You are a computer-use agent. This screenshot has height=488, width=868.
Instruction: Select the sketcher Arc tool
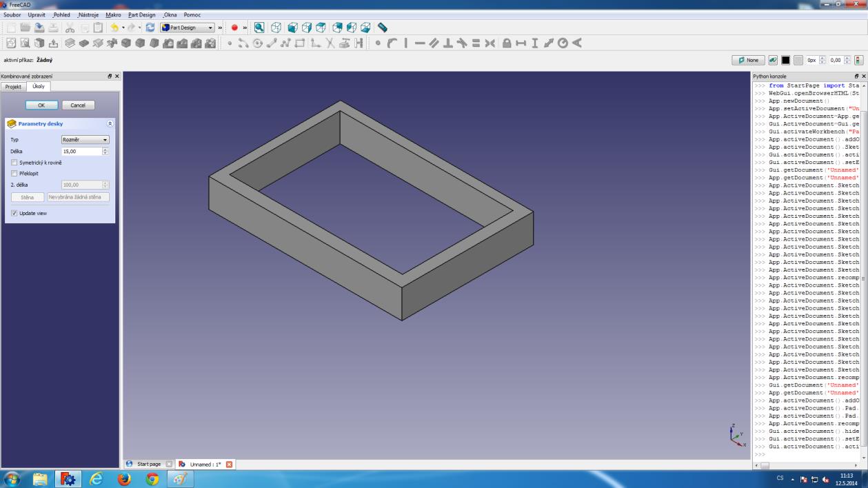243,43
